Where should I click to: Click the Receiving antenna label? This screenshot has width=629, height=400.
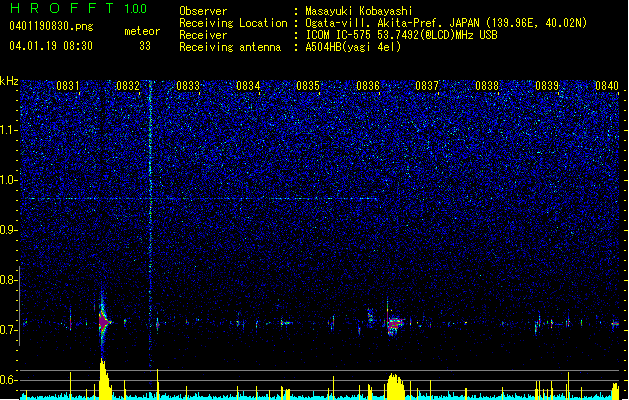pyautogui.click(x=230, y=47)
